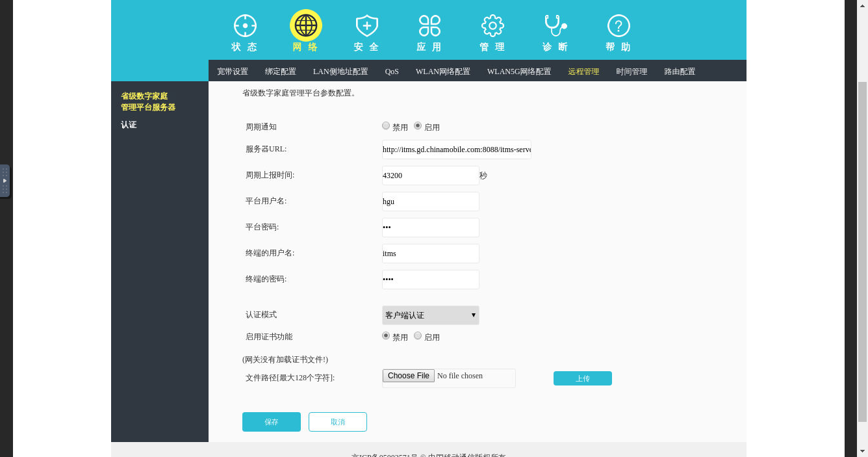Click the 上传 upload button

[583, 378]
